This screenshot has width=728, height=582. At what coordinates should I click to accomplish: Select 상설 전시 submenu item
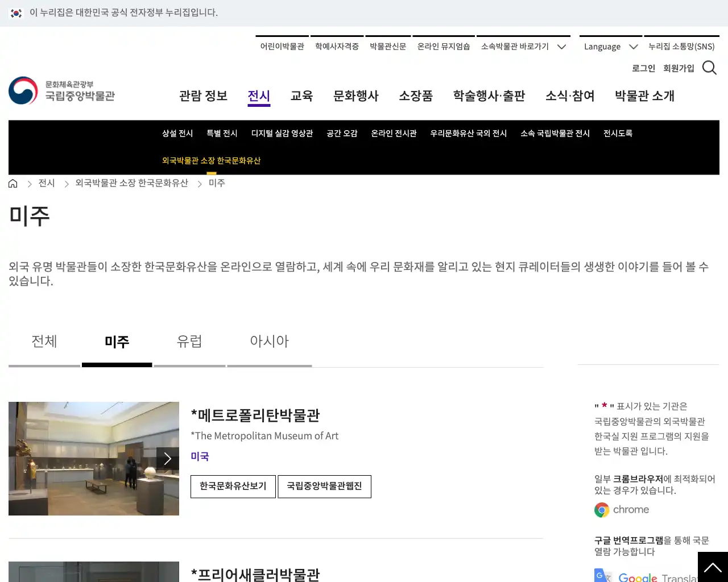tap(177, 134)
